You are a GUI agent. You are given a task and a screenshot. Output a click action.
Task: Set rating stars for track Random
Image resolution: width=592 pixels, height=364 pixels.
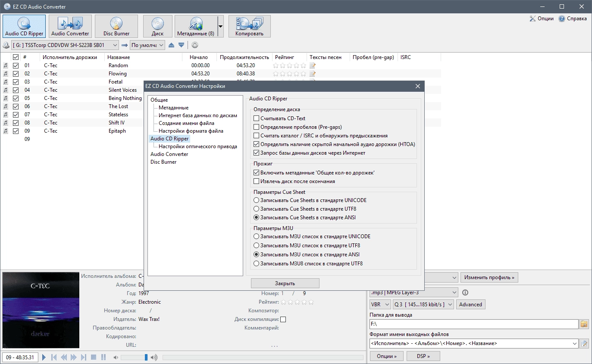click(290, 65)
